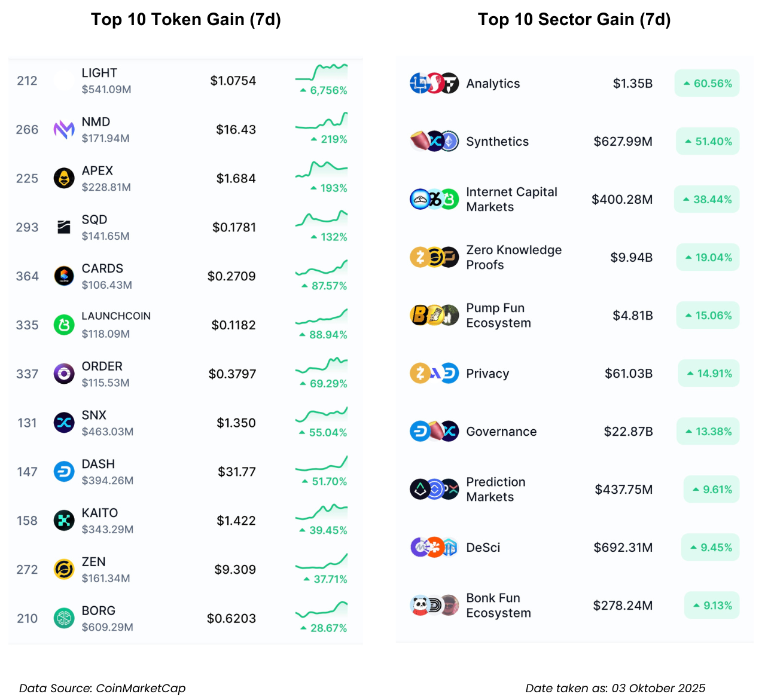771x700 pixels.
Task: Click the green LAUNCHCOIN logo icon
Action: click(x=64, y=325)
